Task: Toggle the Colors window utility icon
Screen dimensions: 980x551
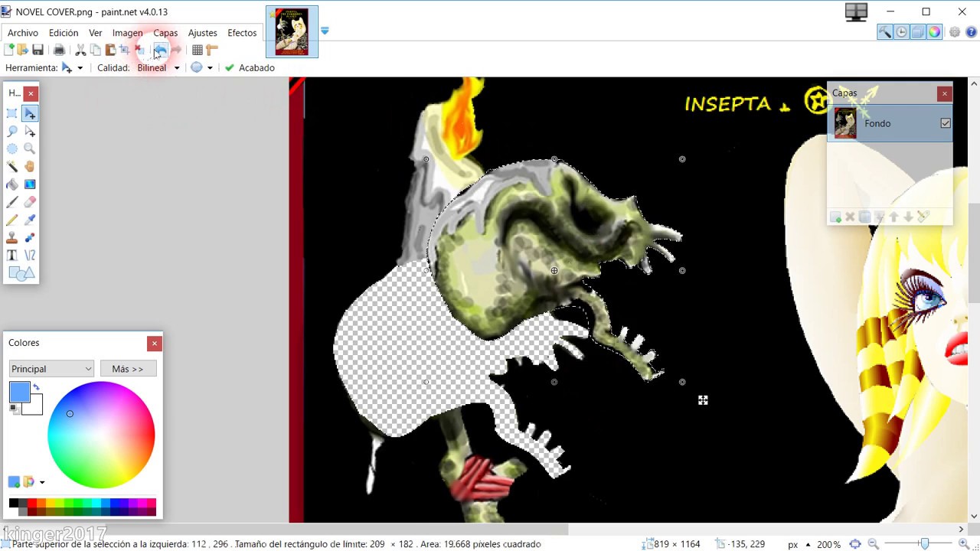Action: 935,32
